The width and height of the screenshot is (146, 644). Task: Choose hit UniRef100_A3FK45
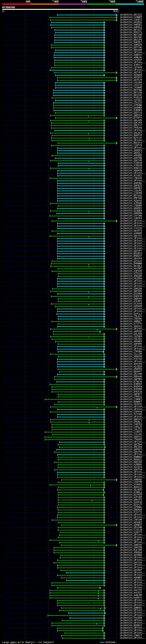point(131,271)
